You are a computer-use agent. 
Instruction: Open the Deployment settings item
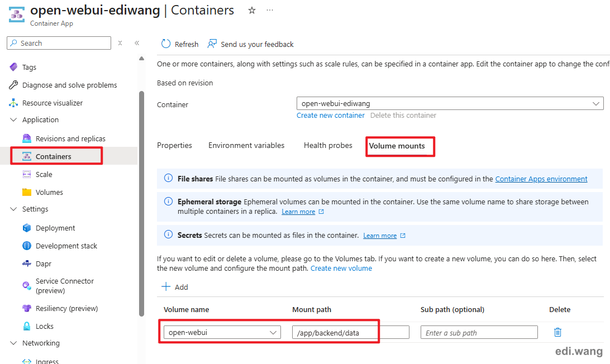(x=55, y=228)
